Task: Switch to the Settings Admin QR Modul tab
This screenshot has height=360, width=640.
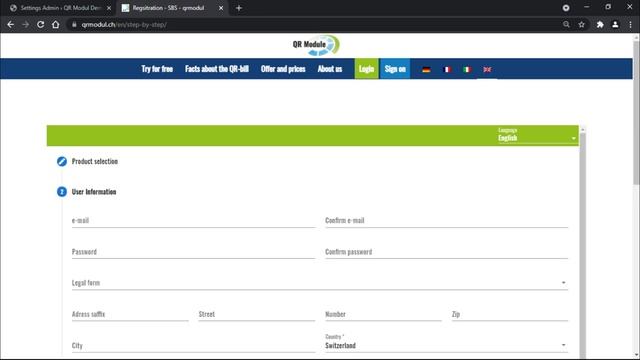Action: point(60,8)
